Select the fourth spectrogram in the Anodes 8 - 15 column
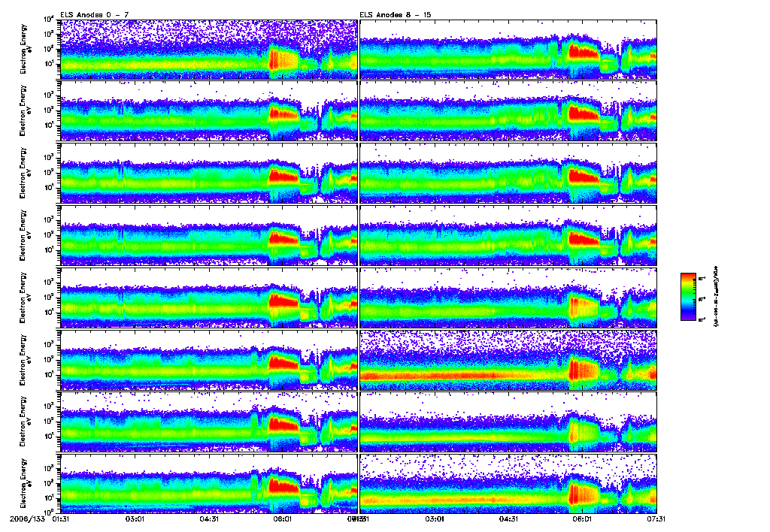Viewport: 770px width, 532px height. [508, 236]
